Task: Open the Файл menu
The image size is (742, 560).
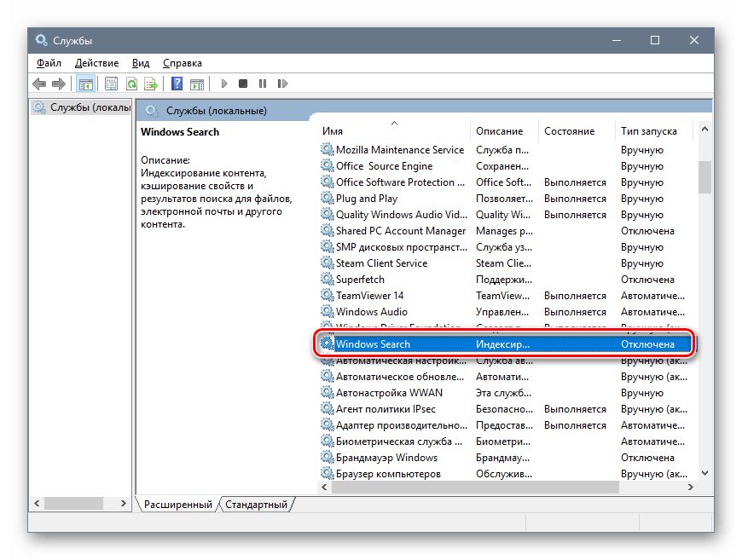Action: pyautogui.click(x=49, y=63)
